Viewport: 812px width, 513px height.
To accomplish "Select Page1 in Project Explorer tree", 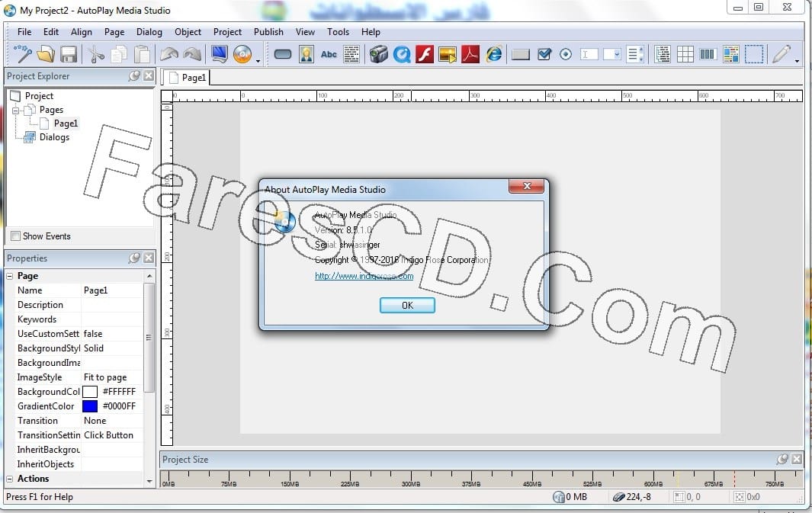I will (x=66, y=123).
